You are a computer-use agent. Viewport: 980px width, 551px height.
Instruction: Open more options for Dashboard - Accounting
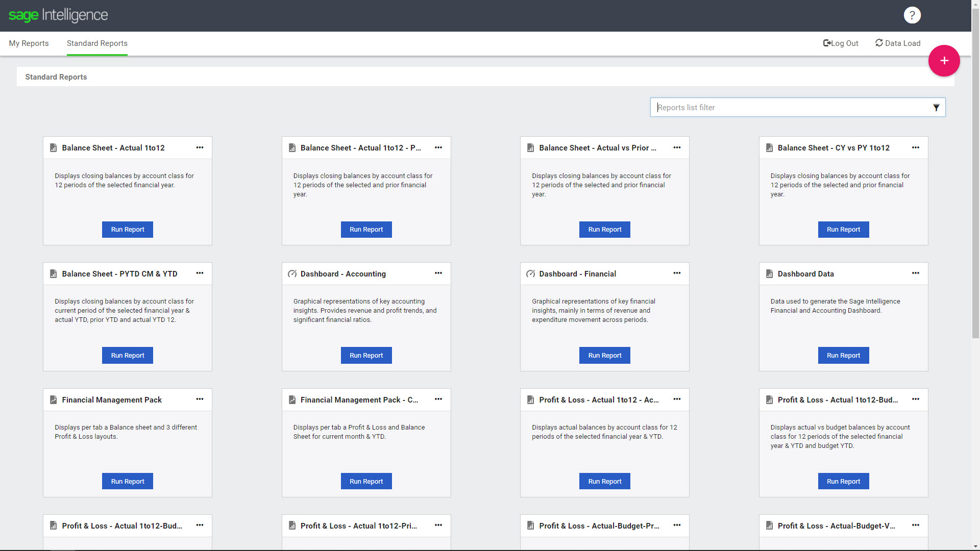click(x=438, y=273)
